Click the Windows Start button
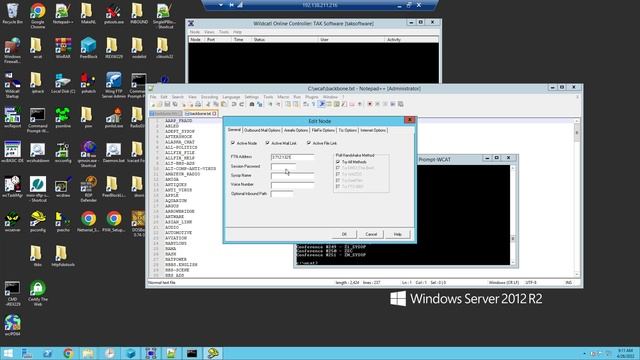This screenshot has height=360, width=640. click(x=8, y=353)
